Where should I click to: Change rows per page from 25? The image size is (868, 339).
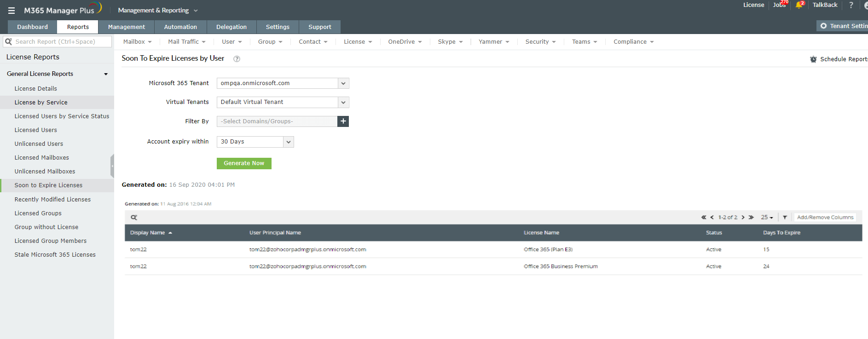[767, 218]
